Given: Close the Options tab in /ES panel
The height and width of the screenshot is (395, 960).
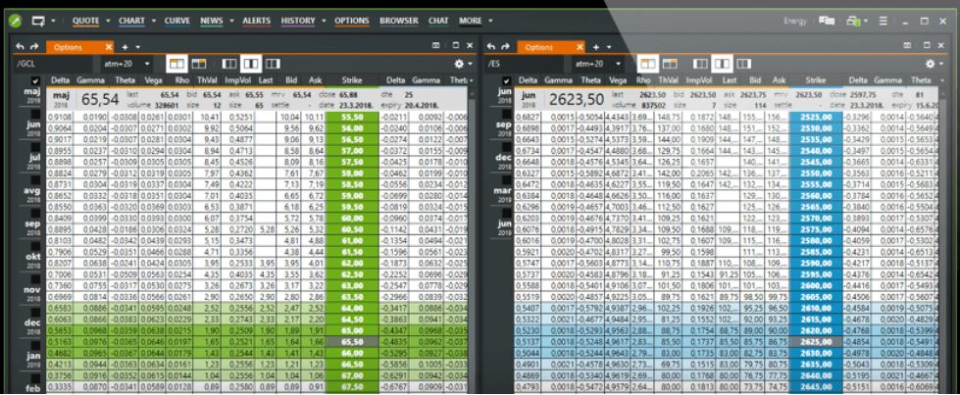Looking at the screenshot, I should tap(579, 47).
